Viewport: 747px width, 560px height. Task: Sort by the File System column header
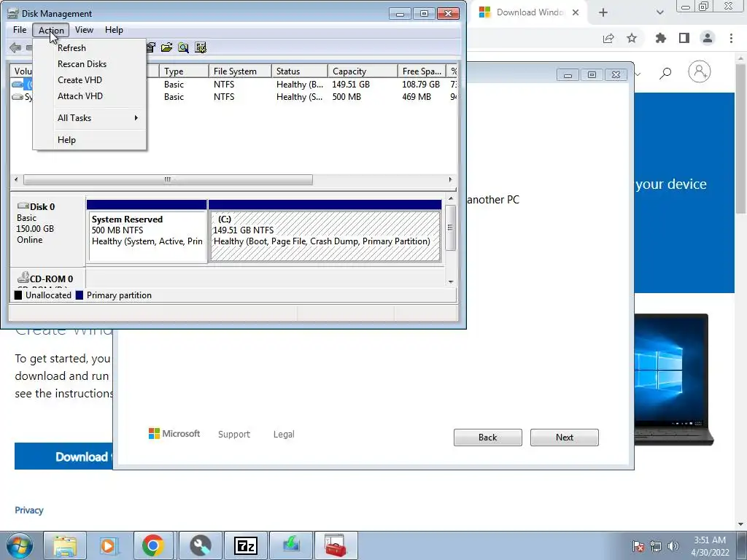click(240, 71)
